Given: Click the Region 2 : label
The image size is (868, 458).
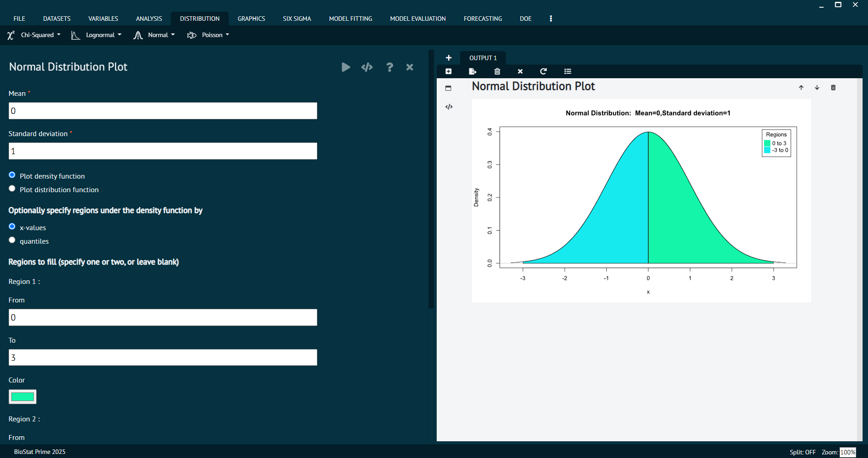Looking at the screenshot, I should pos(24,419).
